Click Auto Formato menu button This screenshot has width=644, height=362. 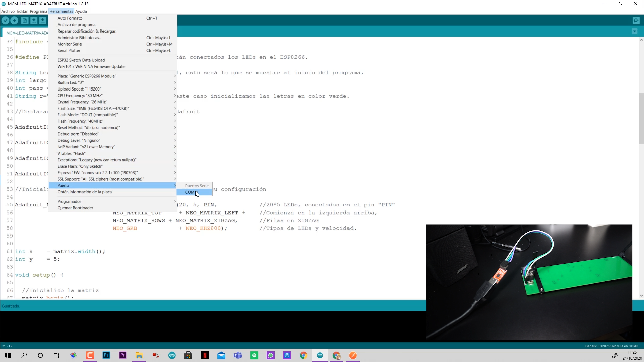69,18
